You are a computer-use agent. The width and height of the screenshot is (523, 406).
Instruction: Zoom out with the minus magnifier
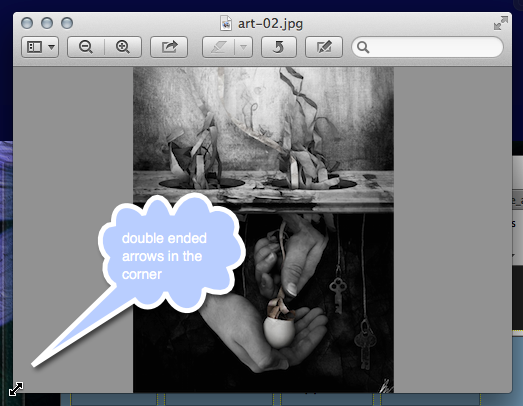86,47
